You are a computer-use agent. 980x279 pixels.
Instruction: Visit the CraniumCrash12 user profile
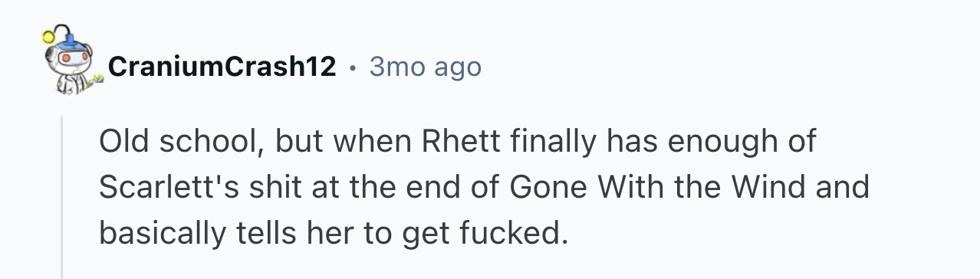[x=222, y=67]
